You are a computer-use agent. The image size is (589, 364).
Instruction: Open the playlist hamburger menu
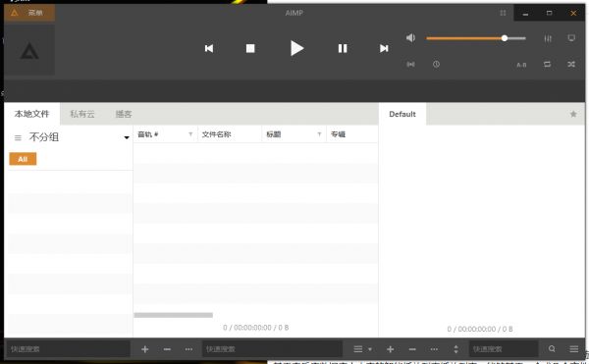[574, 349]
